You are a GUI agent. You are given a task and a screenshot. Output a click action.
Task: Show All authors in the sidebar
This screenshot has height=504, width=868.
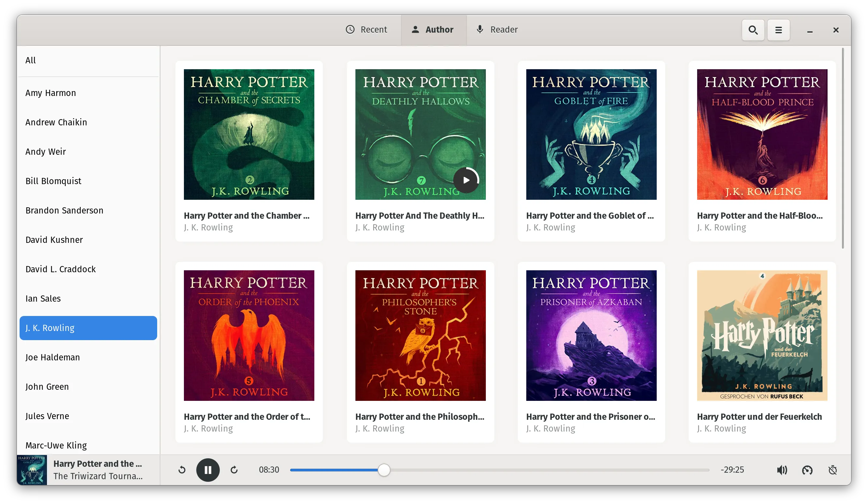click(x=31, y=60)
